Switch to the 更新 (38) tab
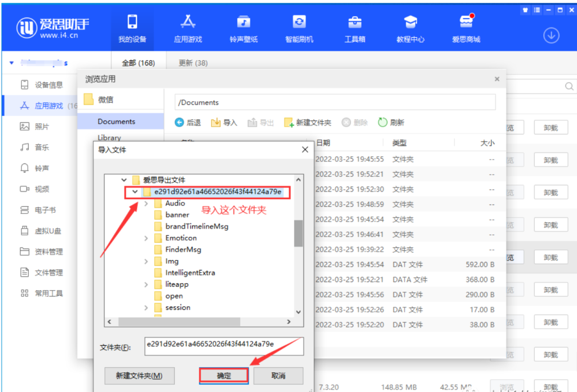The image size is (577, 392). point(193,63)
